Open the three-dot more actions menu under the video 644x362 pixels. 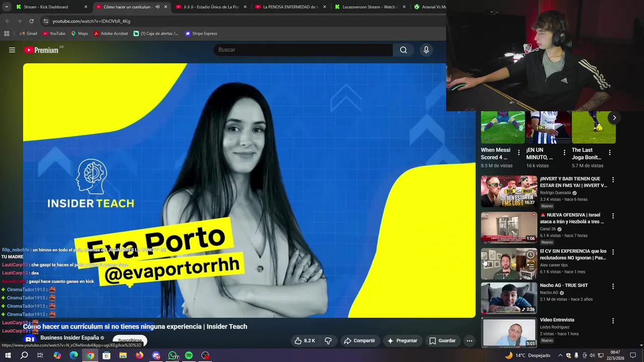(469, 340)
